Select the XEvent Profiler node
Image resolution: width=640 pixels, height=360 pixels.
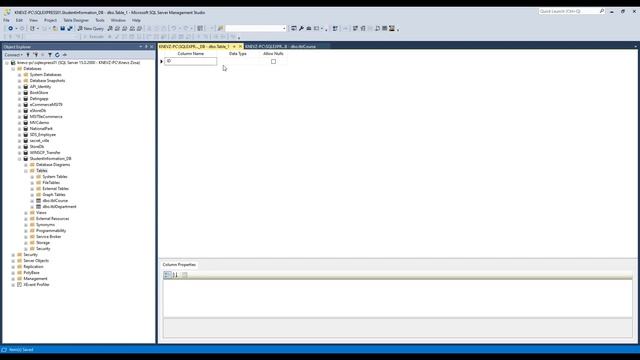(36, 284)
